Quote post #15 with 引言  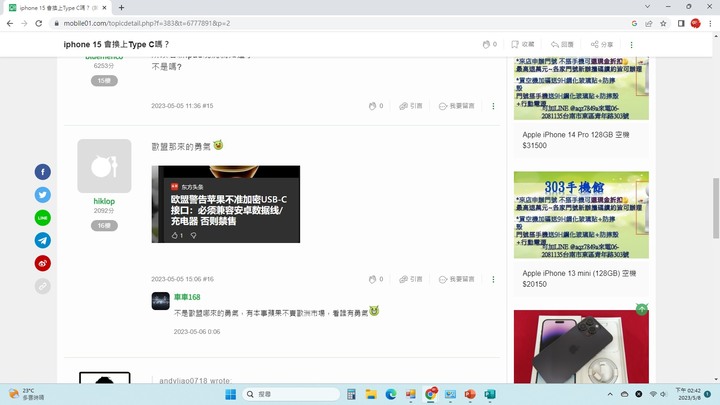pyautogui.click(x=411, y=106)
